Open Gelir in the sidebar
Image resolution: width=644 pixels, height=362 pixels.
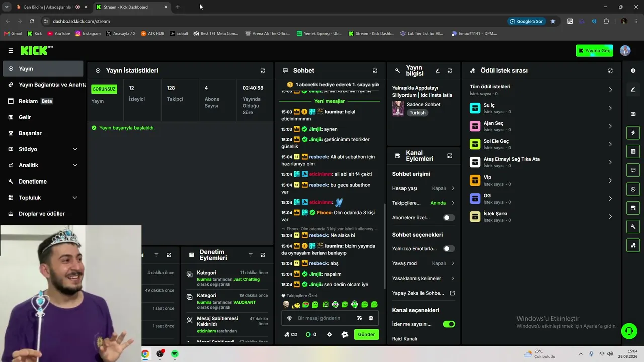pos(43,117)
